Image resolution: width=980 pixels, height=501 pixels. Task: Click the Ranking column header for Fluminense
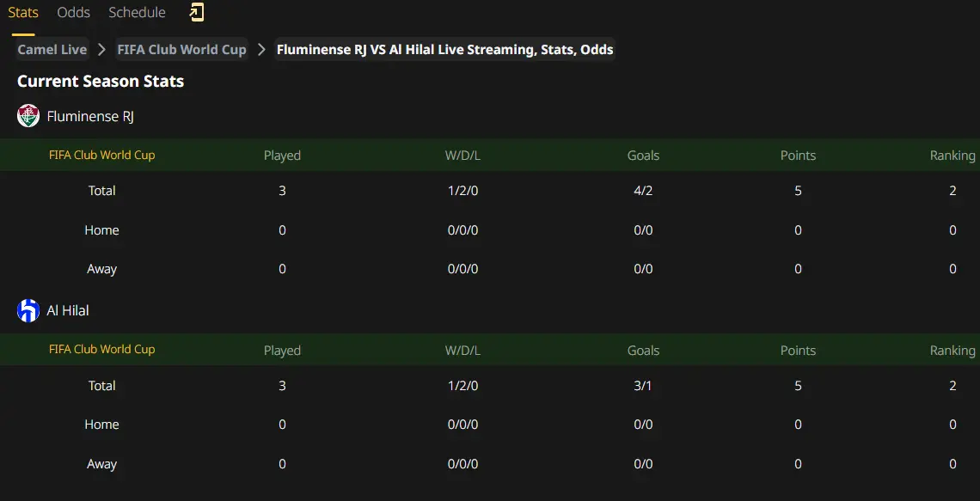(952, 156)
